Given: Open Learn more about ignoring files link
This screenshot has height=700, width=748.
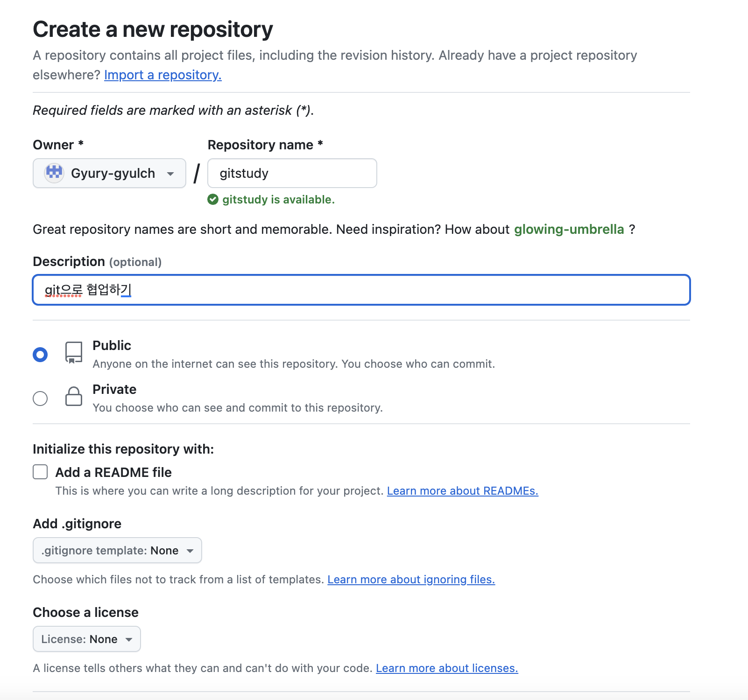Looking at the screenshot, I should click(x=411, y=580).
